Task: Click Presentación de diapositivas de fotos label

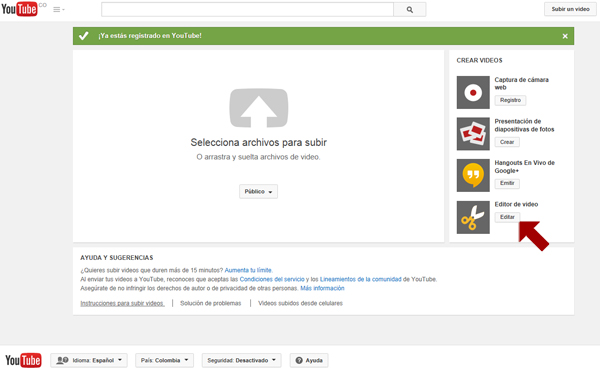Action: pyautogui.click(x=524, y=125)
